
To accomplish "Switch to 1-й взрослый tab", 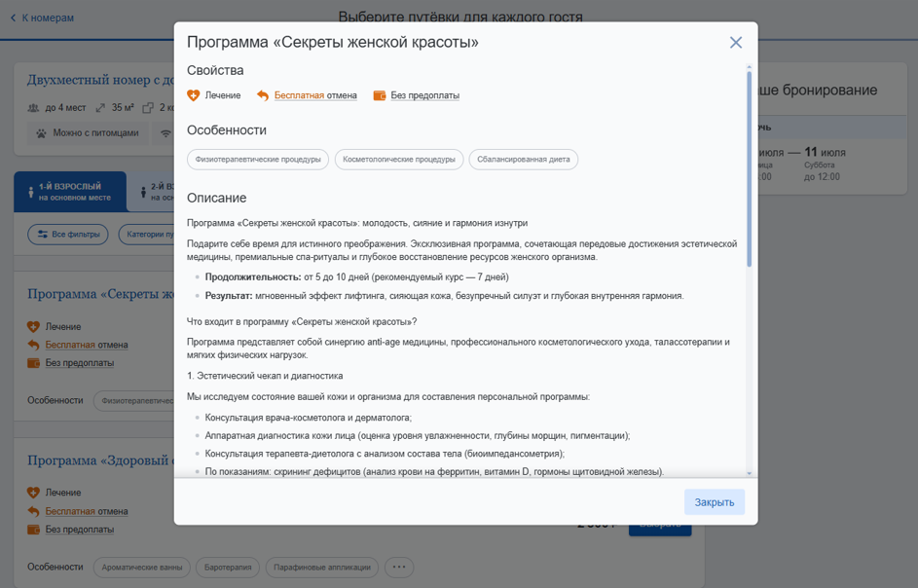I will pyautogui.click(x=70, y=192).
